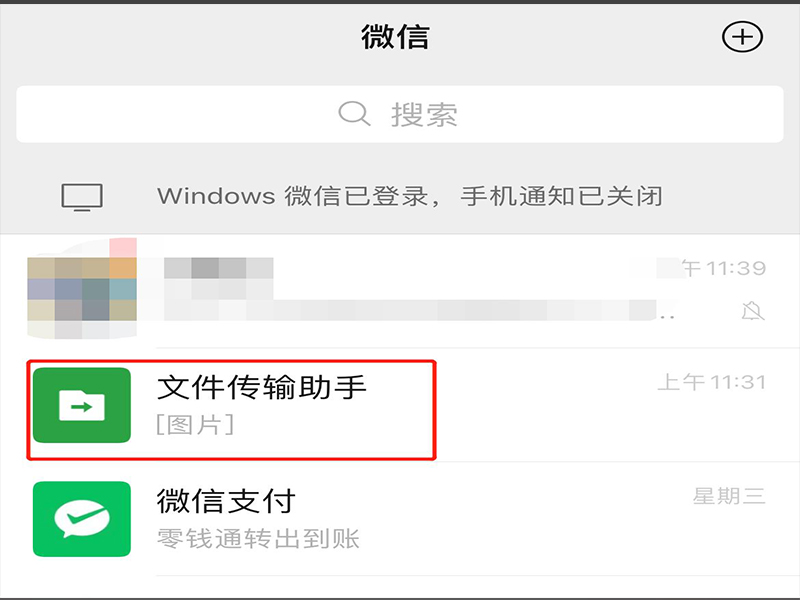
Task: Open the blurred-name chat at list top
Action: [400, 291]
